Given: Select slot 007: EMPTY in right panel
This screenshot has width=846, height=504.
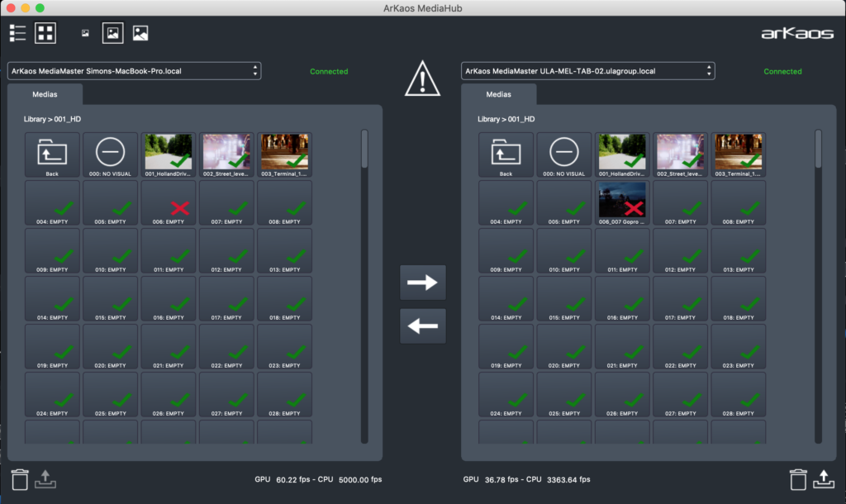Looking at the screenshot, I should (681, 203).
